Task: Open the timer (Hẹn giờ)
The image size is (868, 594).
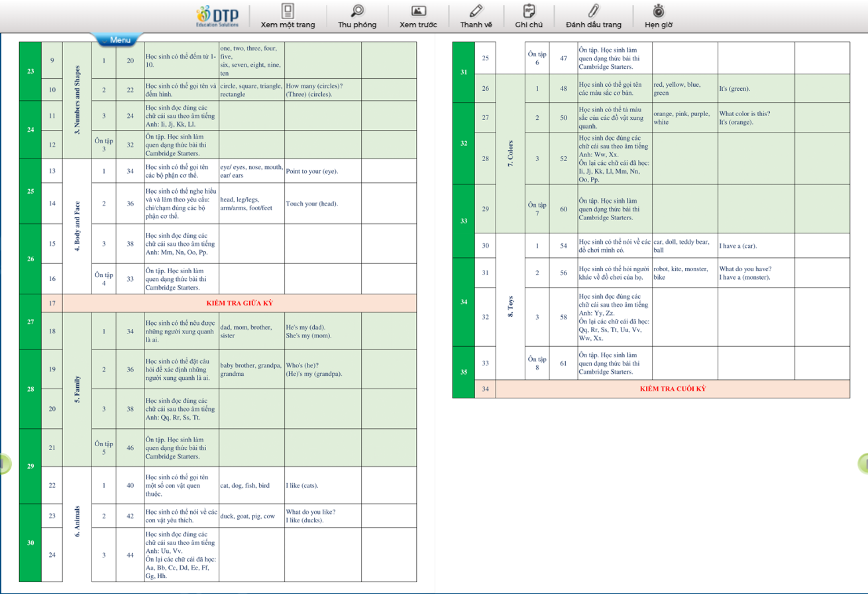Action: [659, 16]
